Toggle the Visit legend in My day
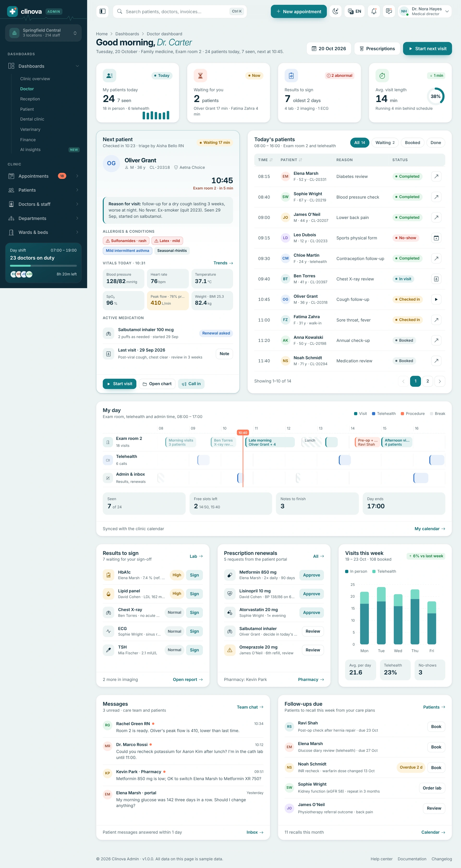 point(360,414)
